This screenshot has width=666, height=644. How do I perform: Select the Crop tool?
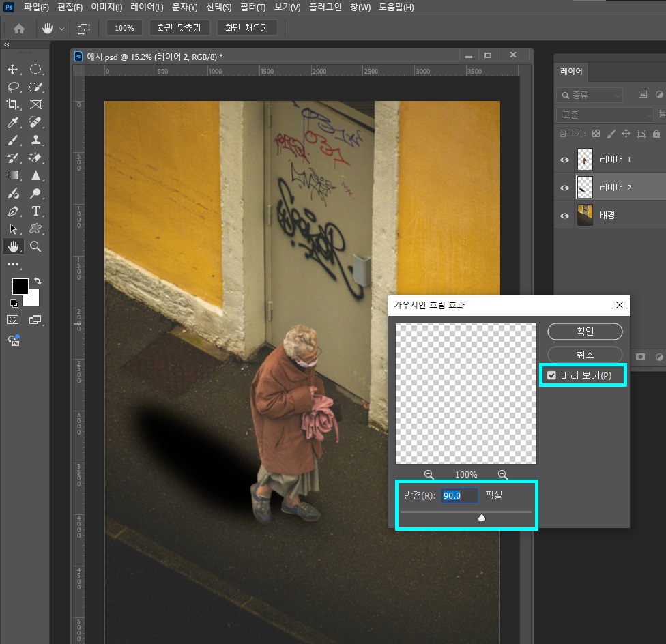point(13,104)
